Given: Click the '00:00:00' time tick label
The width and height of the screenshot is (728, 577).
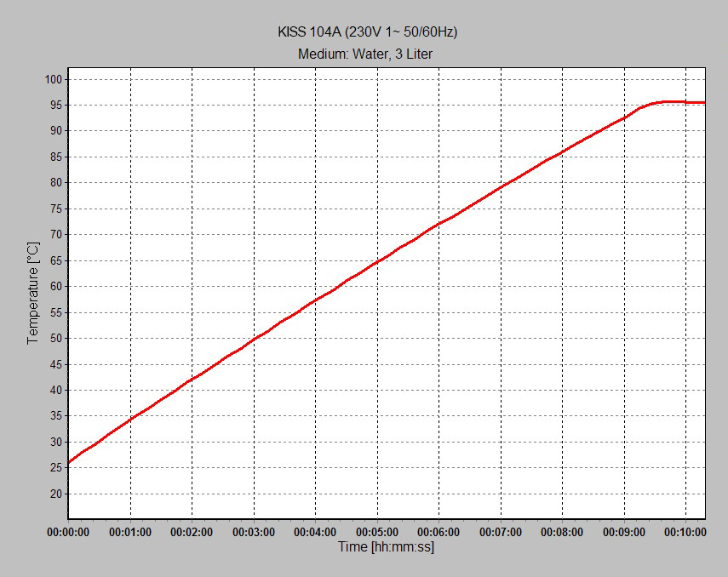Looking at the screenshot, I should tap(68, 532).
